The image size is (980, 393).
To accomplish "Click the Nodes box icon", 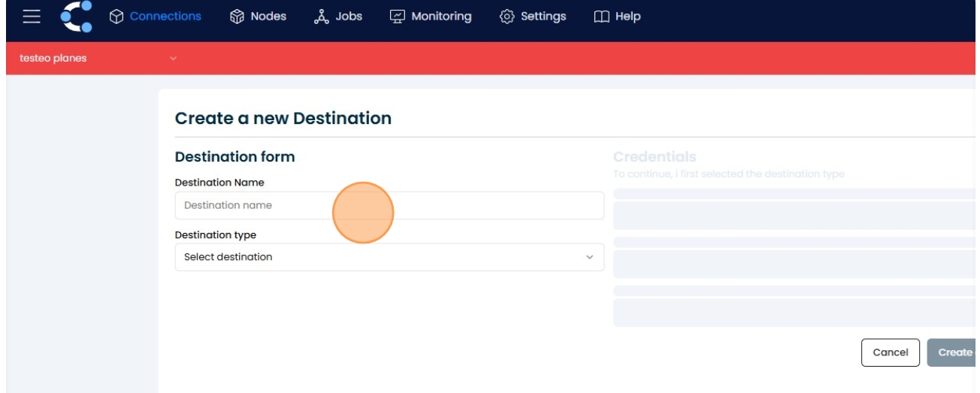I will [x=237, y=17].
